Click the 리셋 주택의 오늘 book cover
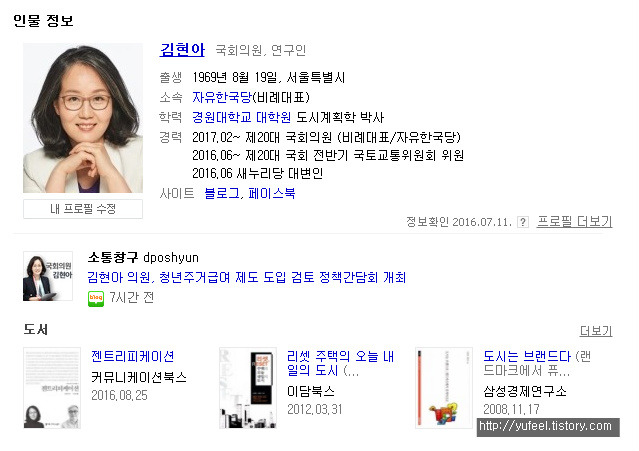Image resolution: width=639 pixels, height=451 pixels. click(248, 387)
